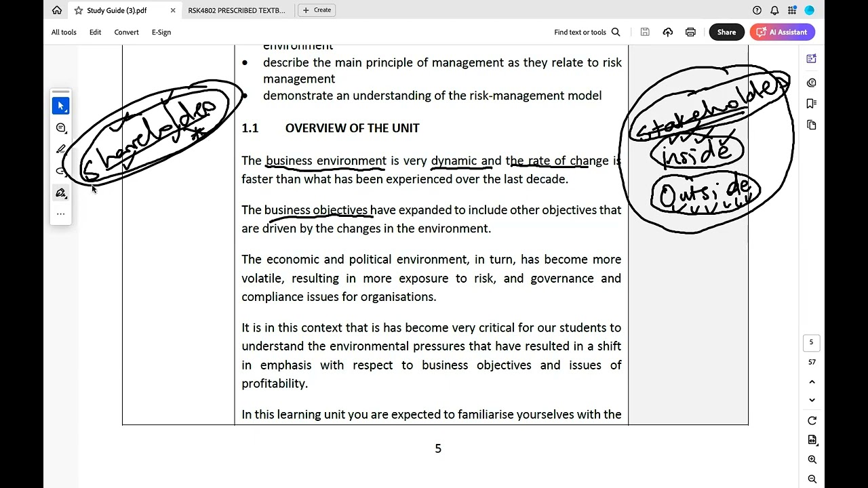Viewport: 868px width, 488px height.
Task: Click the Share button
Action: 726,32
